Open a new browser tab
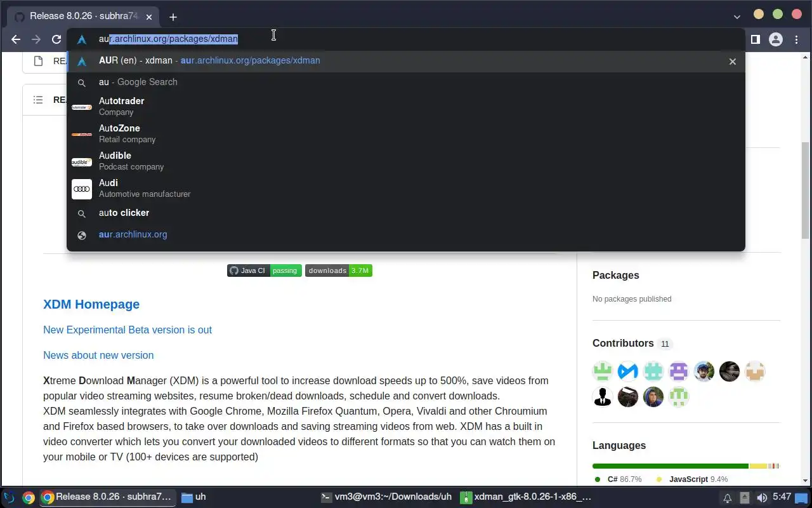Image resolution: width=812 pixels, height=508 pixels. [173, 17]
